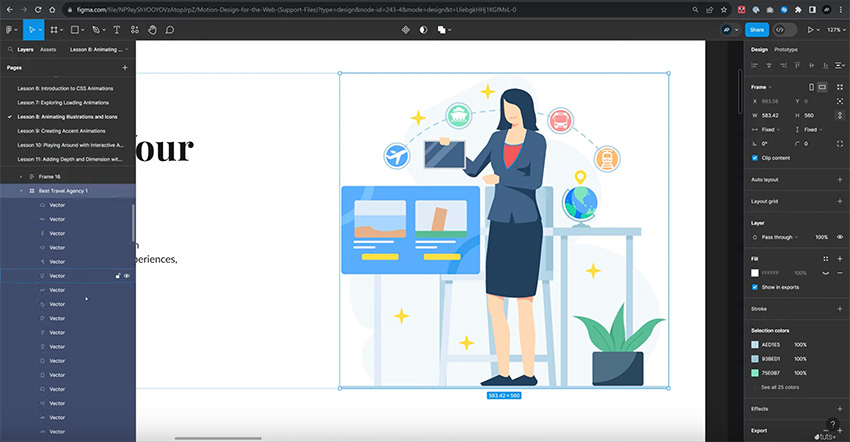Image resolution: width=850 pixels, height=442 pixels.
Task: Open page Lesson 9: Creating Accent Animations
Action: point(61,131)
